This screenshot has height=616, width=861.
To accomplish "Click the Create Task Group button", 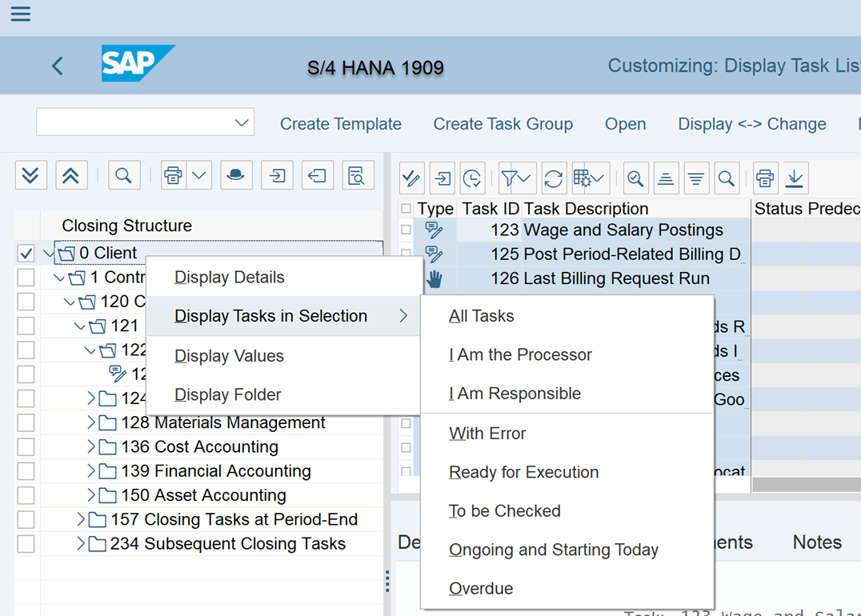I will [503, 124].
